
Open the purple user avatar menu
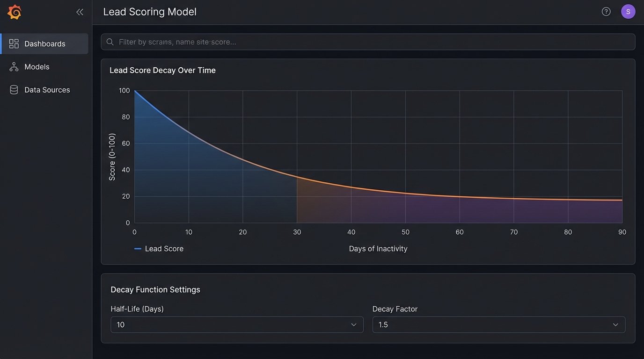coord(628,12)
